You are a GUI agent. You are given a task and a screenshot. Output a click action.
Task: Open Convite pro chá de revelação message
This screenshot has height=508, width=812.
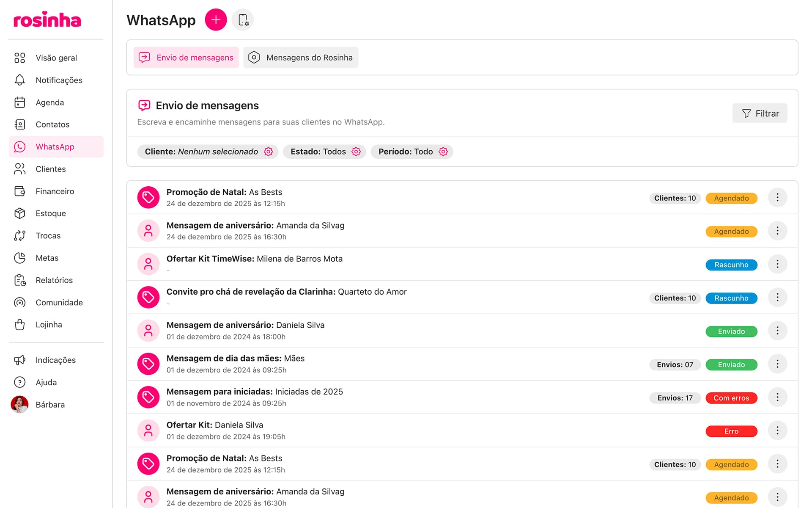coord(286,292)
